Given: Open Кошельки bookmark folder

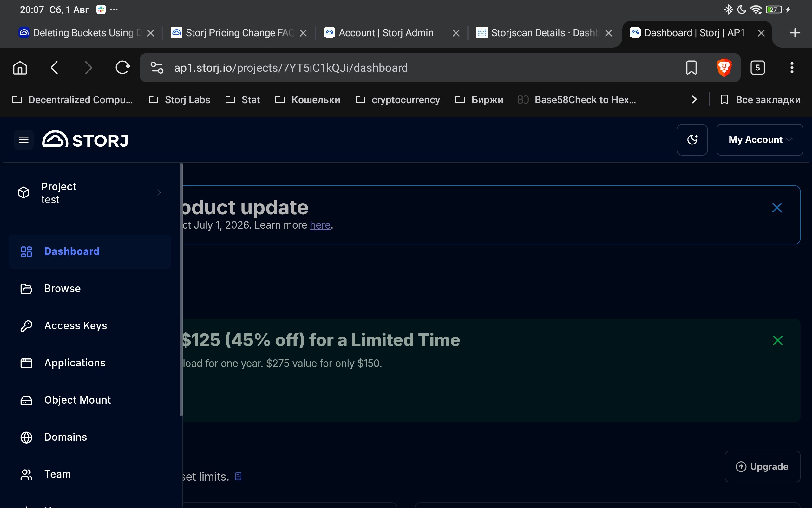Looking at the screenshot, I should click(x=308, y=100).
